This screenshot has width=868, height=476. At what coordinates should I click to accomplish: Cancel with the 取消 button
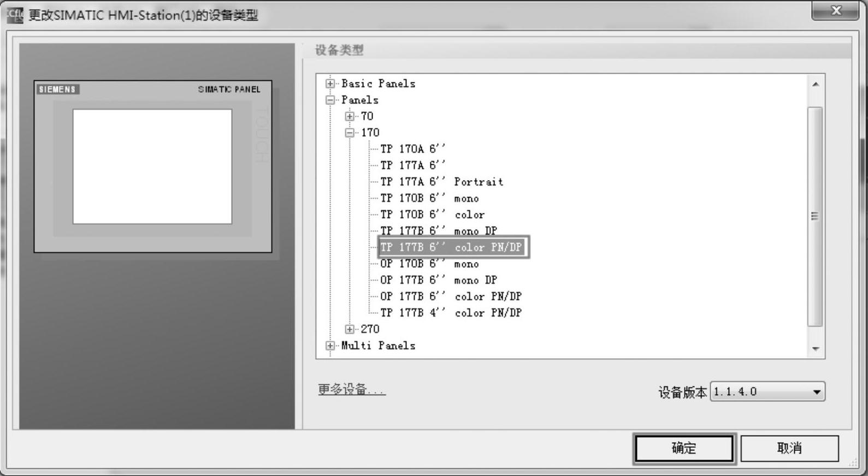[789, 449]
